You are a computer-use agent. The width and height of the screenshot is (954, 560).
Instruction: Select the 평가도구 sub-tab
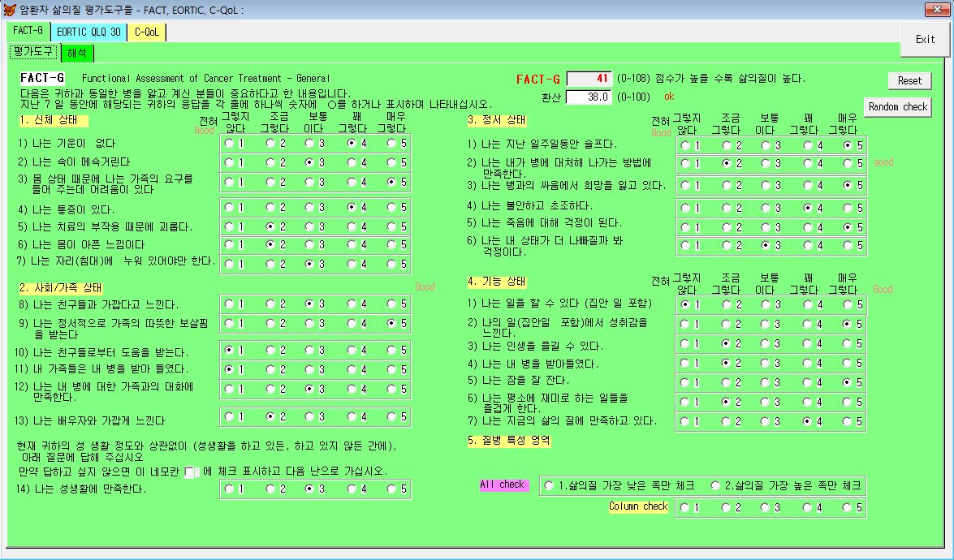click(x=33, y=52)
